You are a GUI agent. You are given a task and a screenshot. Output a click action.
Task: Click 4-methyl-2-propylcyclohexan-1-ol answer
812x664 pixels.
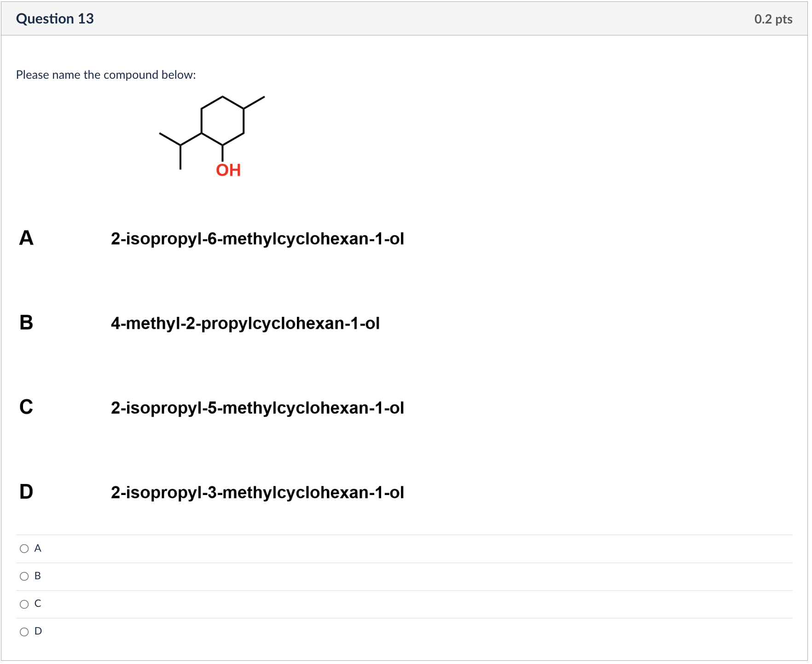245,323
